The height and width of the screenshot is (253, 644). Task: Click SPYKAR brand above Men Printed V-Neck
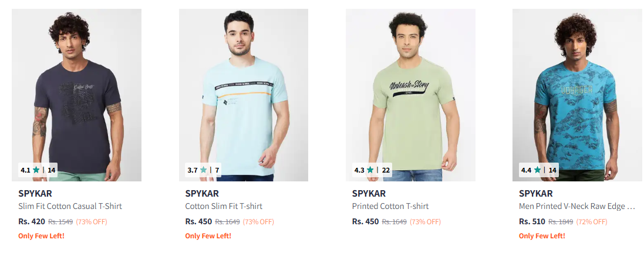[535, 194]
